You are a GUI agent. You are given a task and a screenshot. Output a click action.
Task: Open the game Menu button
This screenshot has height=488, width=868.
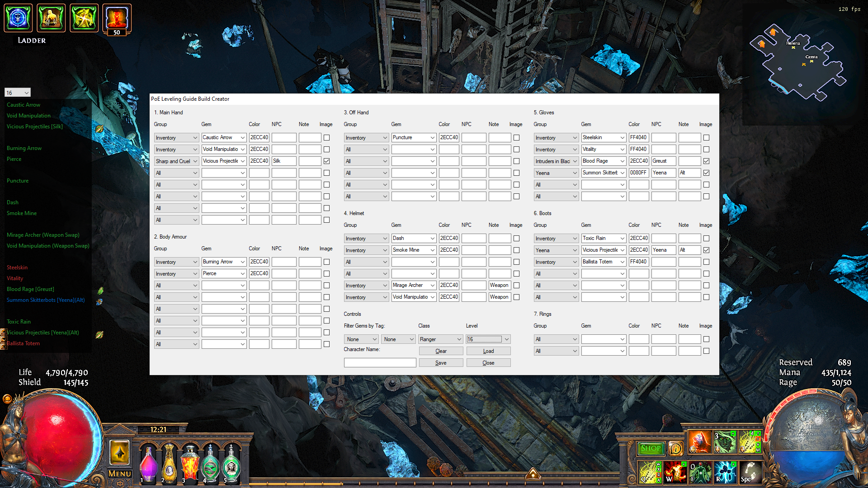tap(120, 474)
